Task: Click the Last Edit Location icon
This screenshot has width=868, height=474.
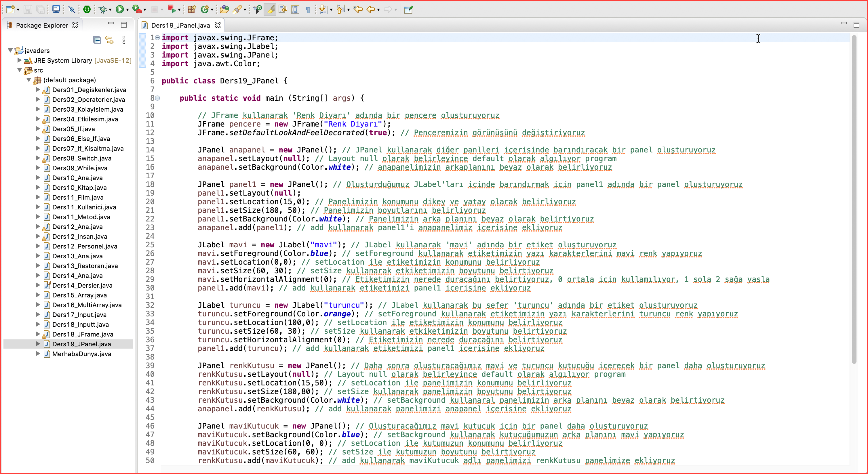Action: (358, 9)
